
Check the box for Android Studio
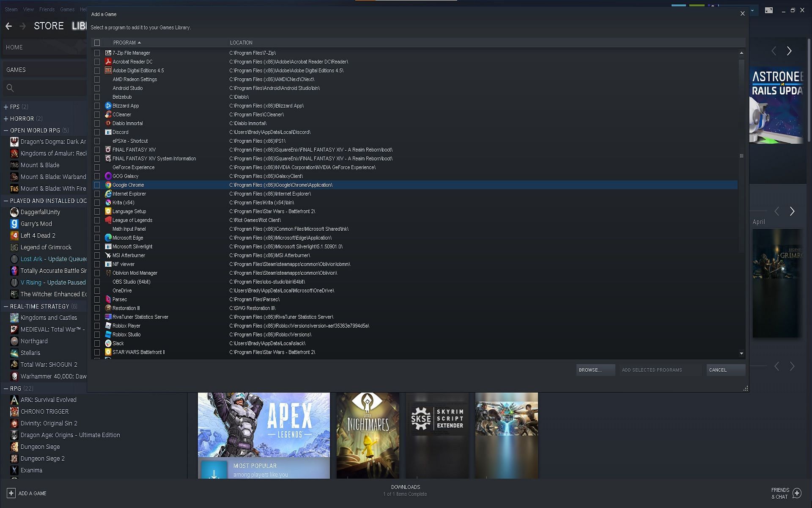(97, 88)
